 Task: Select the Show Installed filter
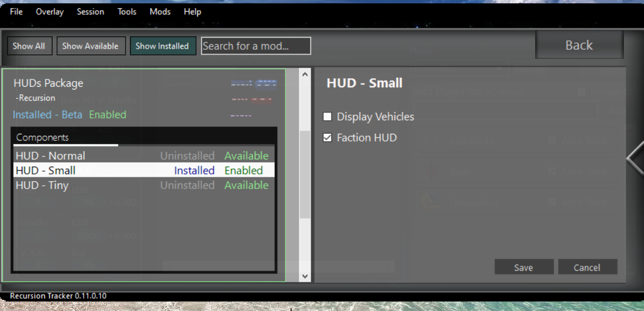pyautogui.click(x=163, y=46)
